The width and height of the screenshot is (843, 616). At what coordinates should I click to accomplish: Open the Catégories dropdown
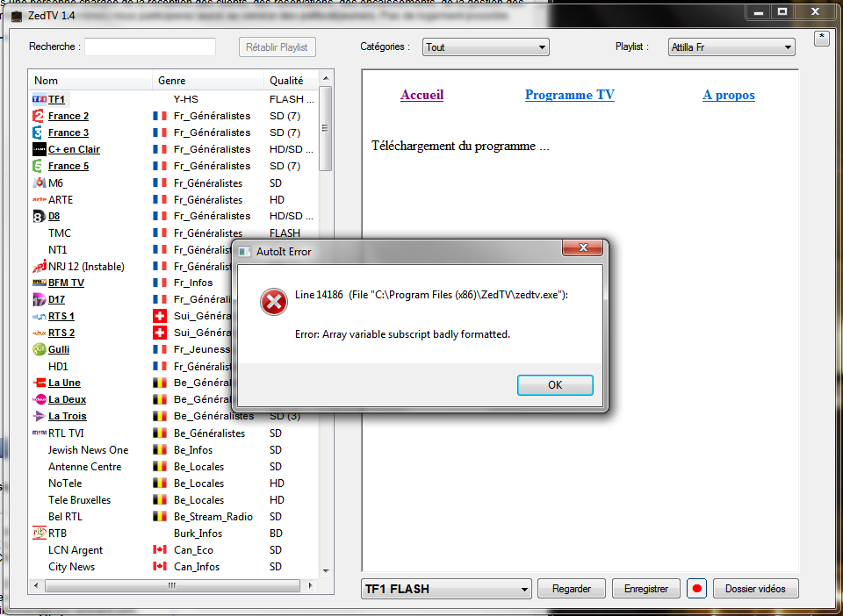[486, 47]
